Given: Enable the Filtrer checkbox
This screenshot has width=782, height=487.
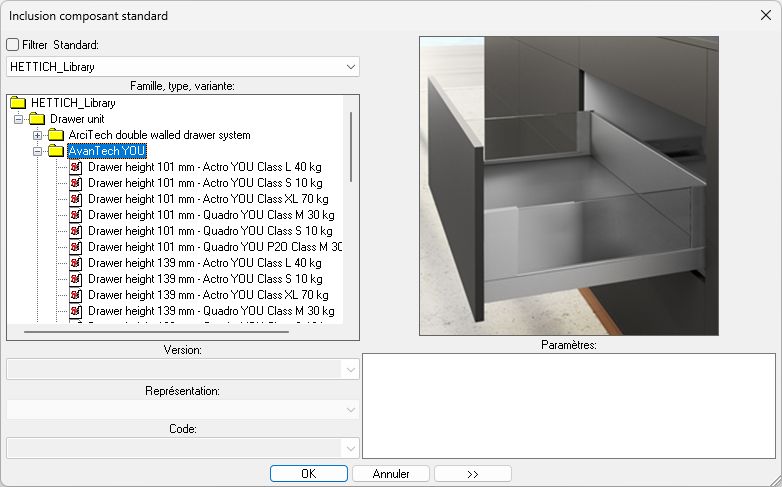Looking at the screenshot, I should click(13, 45).
